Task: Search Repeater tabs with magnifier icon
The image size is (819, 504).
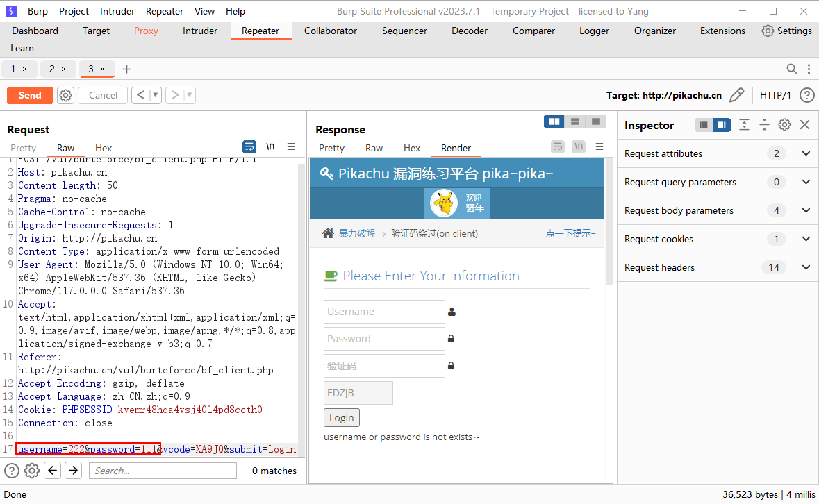Action: tap(792, 69)
